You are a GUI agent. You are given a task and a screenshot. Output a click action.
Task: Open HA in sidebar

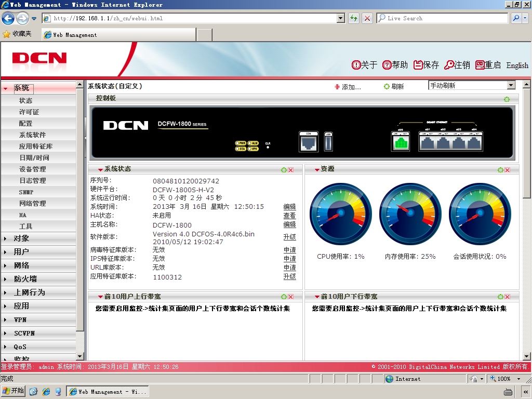[x=23, y=215]
